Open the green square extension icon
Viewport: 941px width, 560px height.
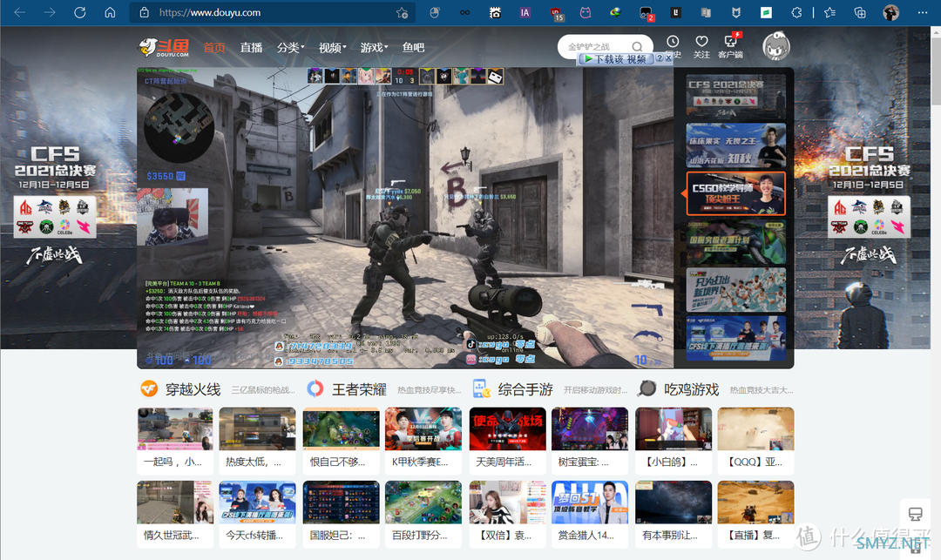[x=767, y=12]
